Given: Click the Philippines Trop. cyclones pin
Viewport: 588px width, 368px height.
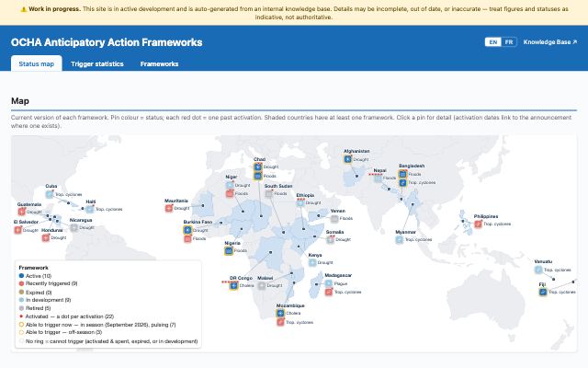Looking at the screenshot, I should pyautogui.click(x=478, y=224).
